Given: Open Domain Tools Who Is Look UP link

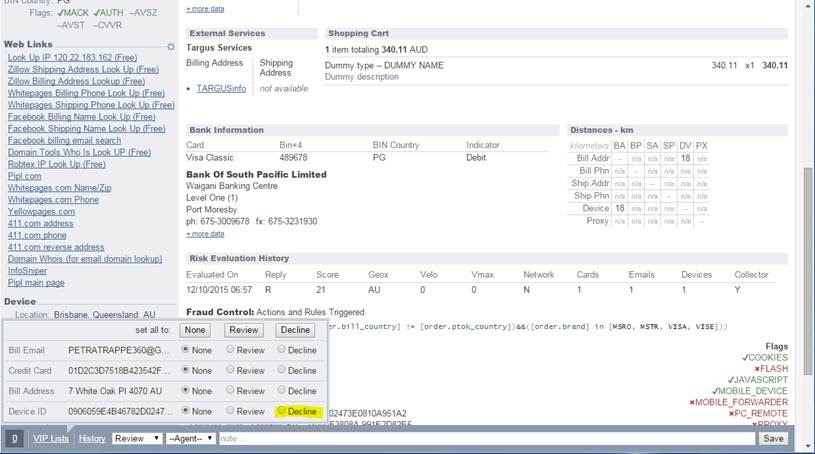Looking at the screenshot, I should (80, 152).
